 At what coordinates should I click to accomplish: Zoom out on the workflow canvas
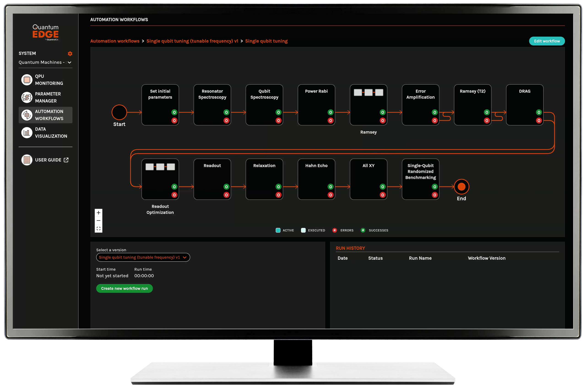click(x=98, y=221)
